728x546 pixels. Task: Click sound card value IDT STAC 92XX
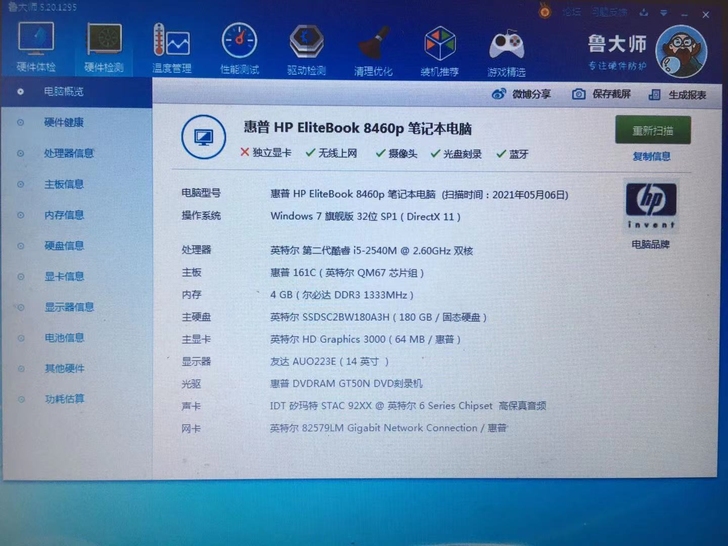408,406
